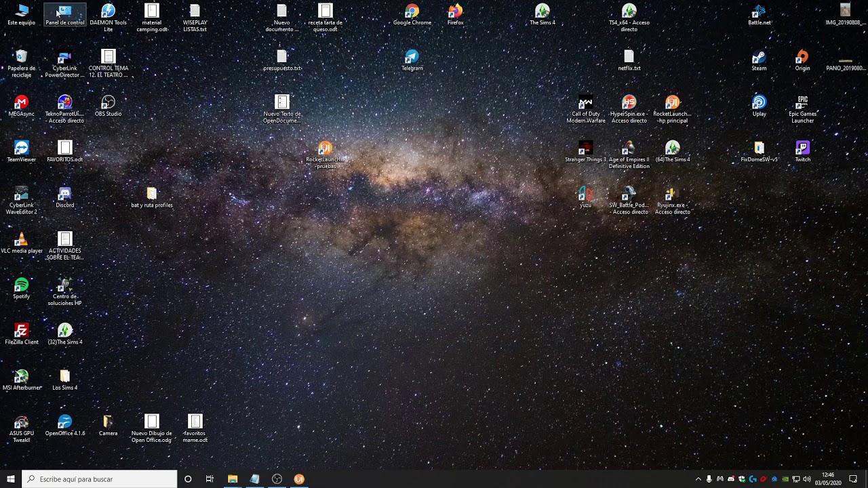The width and height of the screenshot is (868, 488).
Task: Focus the taskbar search box
Action: point(100,479)
